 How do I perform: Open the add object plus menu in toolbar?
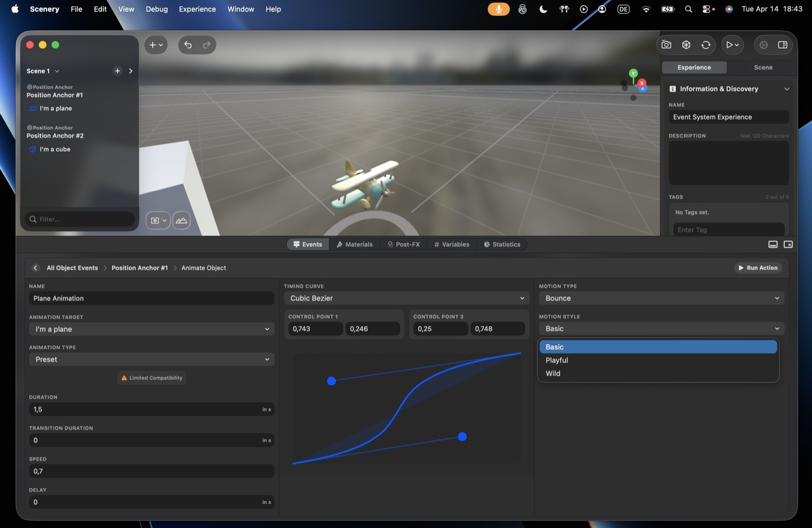pos(156,45)
